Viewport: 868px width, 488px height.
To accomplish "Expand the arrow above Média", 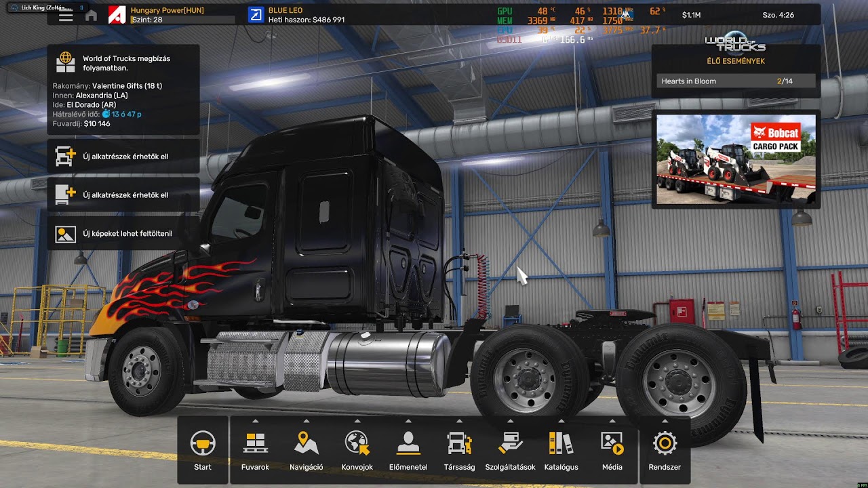I will tap(612, 421).
